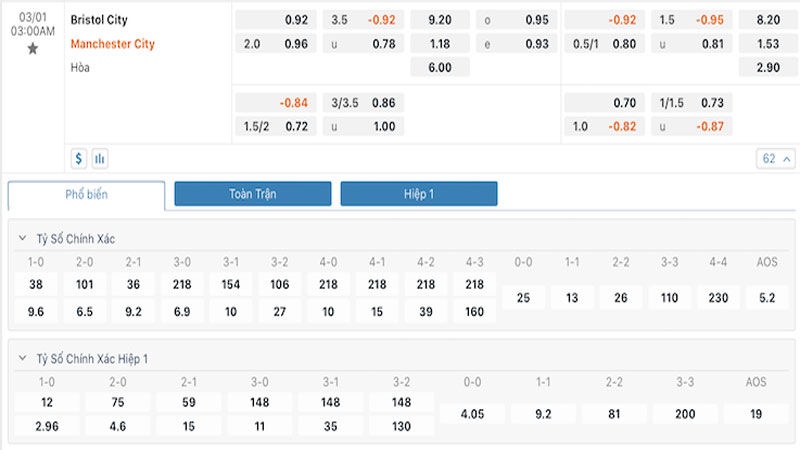Choose 0-0 correct score odds 25
800x450 pixels.
(x=523, y=298)
